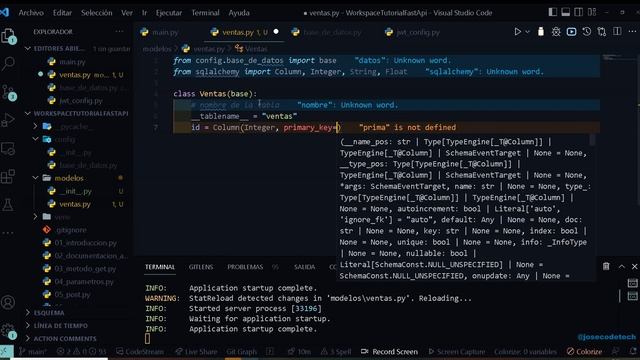Open the Ejecutar menu
Viewport: 640px width, 360px height.
tap(169, 13)
